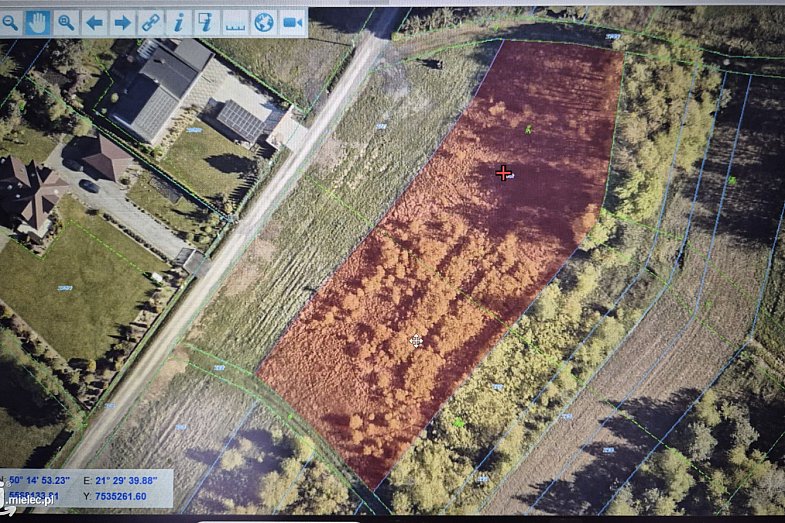Click the video camera icon
The width and height of the screenshot is (785, 523).
pos(292,21)
